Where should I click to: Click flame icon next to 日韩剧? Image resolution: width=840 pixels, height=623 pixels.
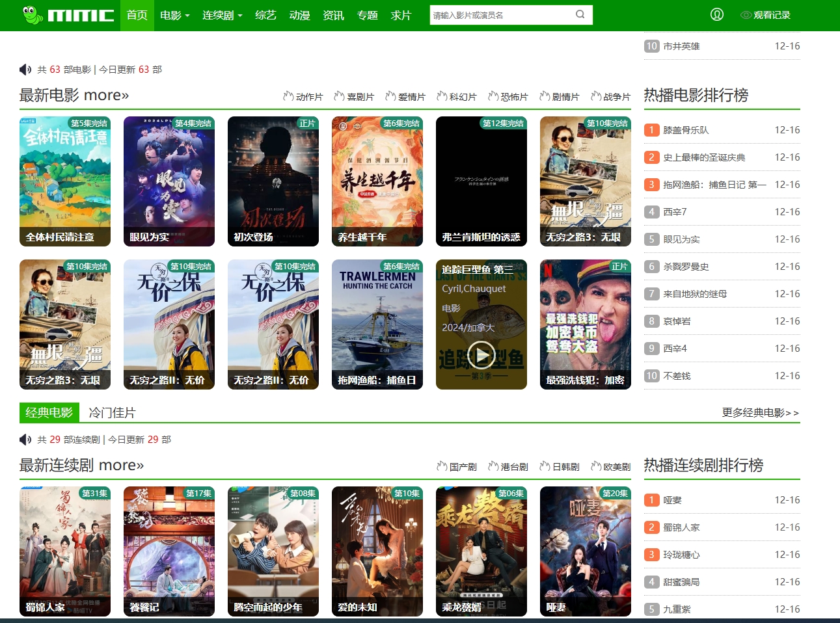[545, 466]
